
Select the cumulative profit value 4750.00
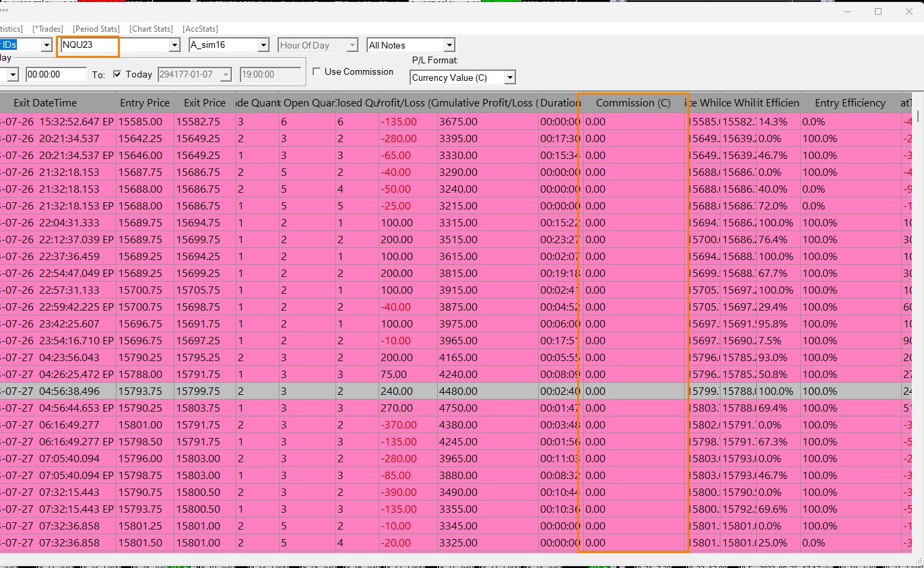(458, 408)
